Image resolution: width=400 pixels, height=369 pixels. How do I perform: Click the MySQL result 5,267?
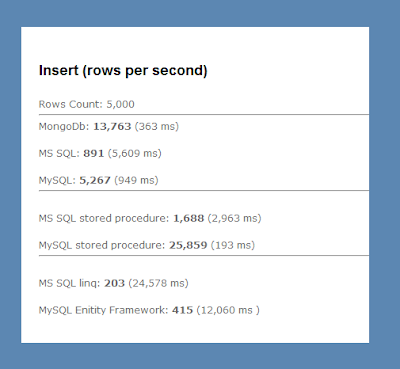95,180
